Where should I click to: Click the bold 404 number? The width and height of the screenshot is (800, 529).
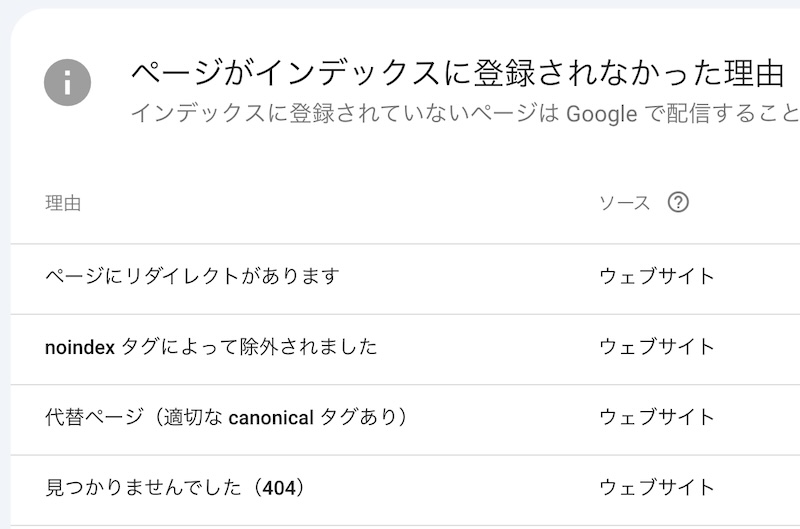(279, 488)
